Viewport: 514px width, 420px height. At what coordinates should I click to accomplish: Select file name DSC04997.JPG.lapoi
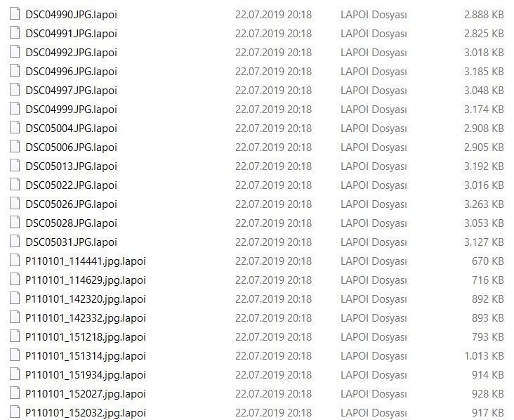click(x=71, y=91)
